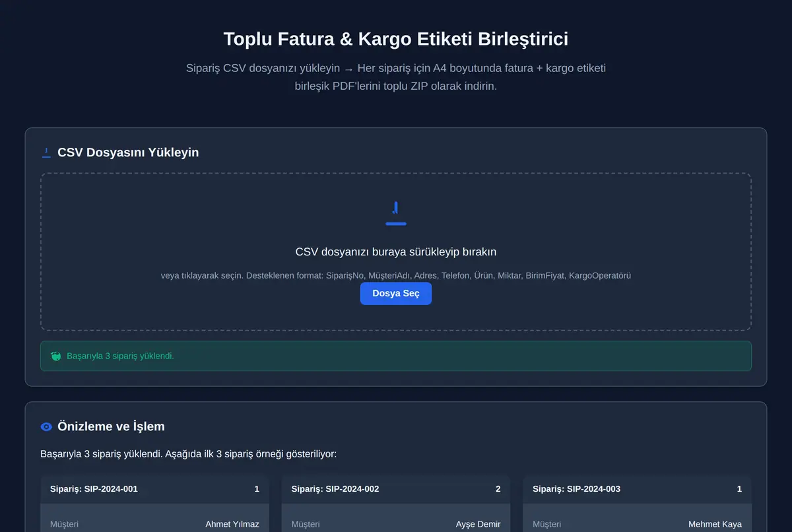This screenshot has height=532, width=792.
Task: Click customer name Mehmet Kaya
Action: [x=715, y=524]
